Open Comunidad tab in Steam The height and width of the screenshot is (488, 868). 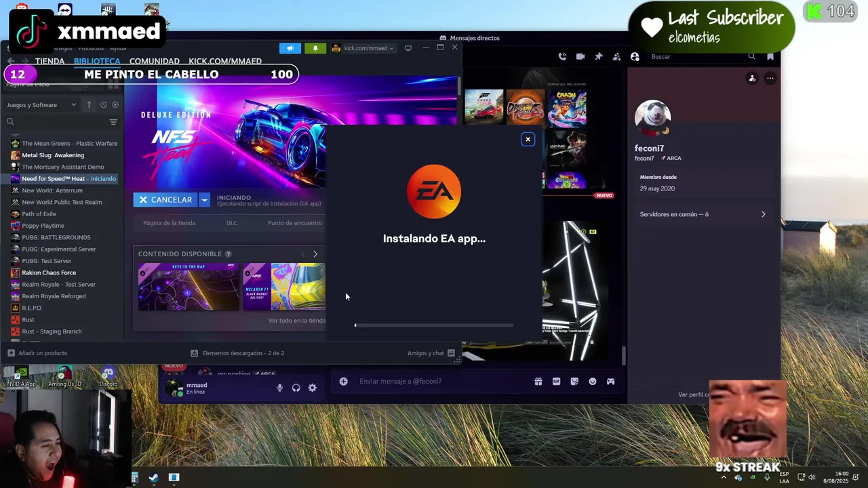tap(155, 61)
